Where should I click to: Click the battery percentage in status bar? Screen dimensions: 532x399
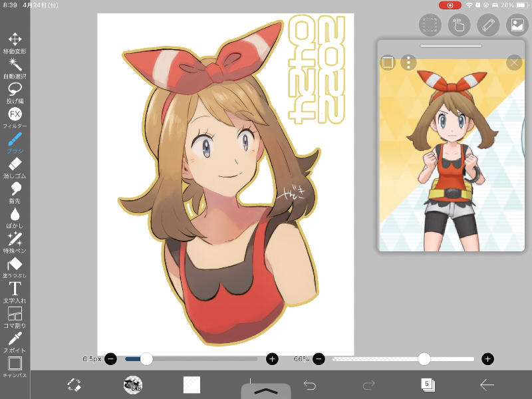coord(507,5)
